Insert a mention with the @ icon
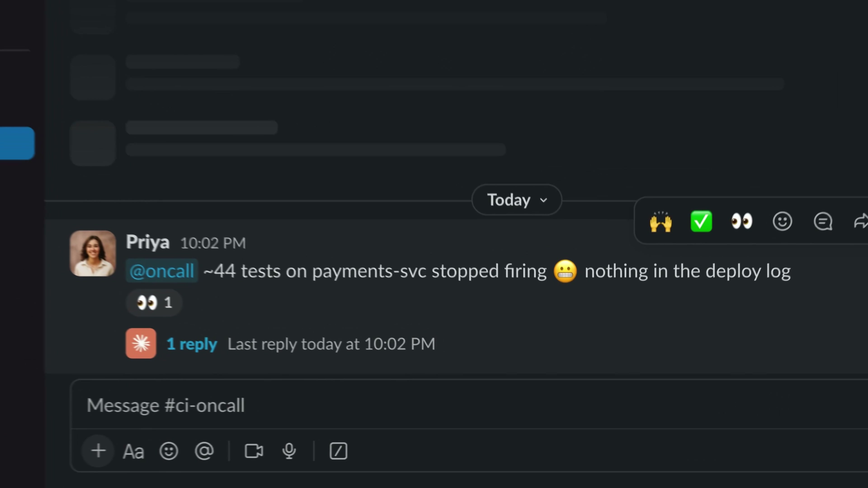The image size is (868, 488). coord(204,451)
